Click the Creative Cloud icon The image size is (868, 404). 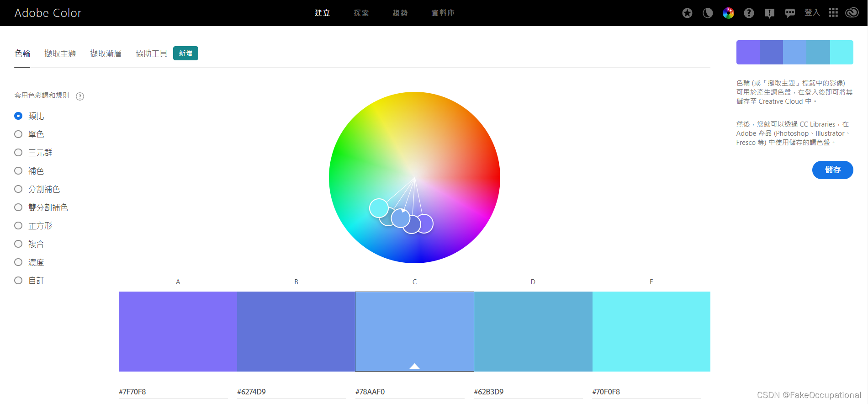click(852, 13)
